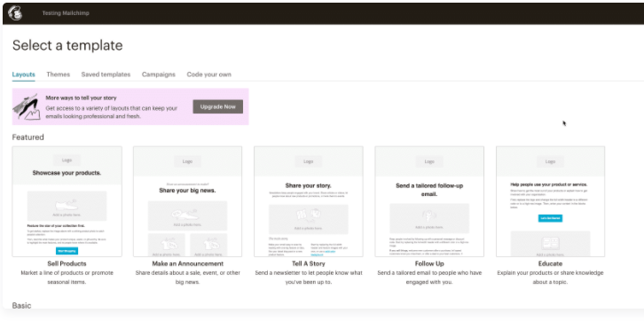Choose the Educate template thumbnail
Viewport: 644px width, 321px height.
pos(550,201)
